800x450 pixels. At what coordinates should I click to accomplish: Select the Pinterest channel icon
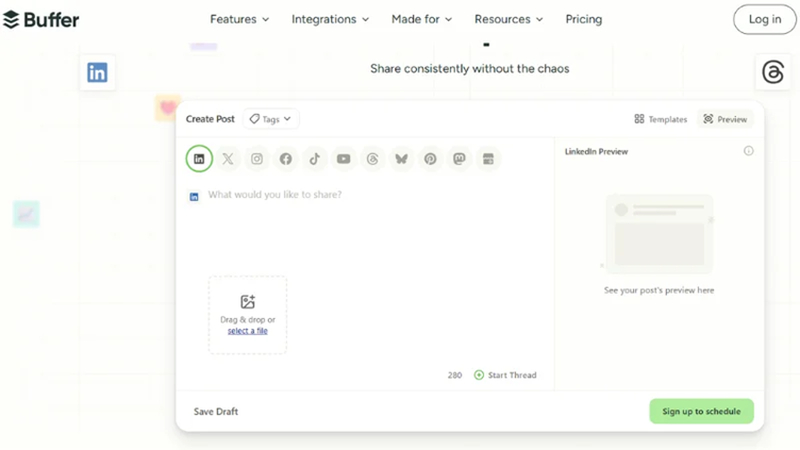(x=430, y=159)
